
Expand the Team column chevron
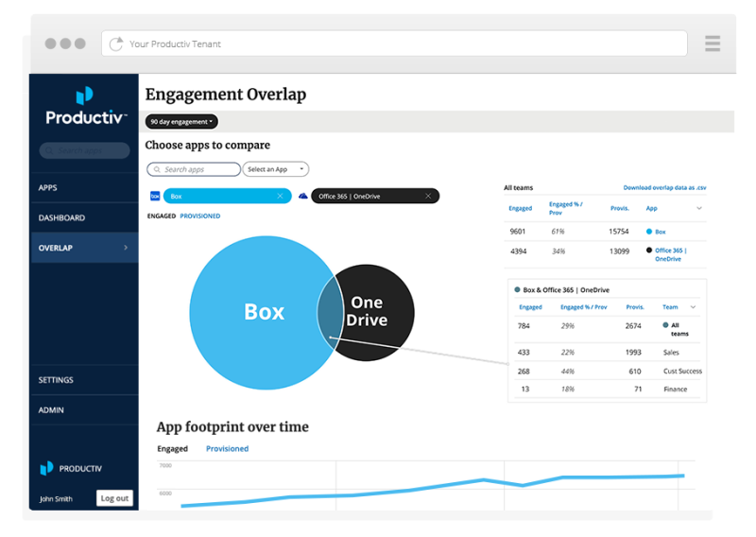693,307
